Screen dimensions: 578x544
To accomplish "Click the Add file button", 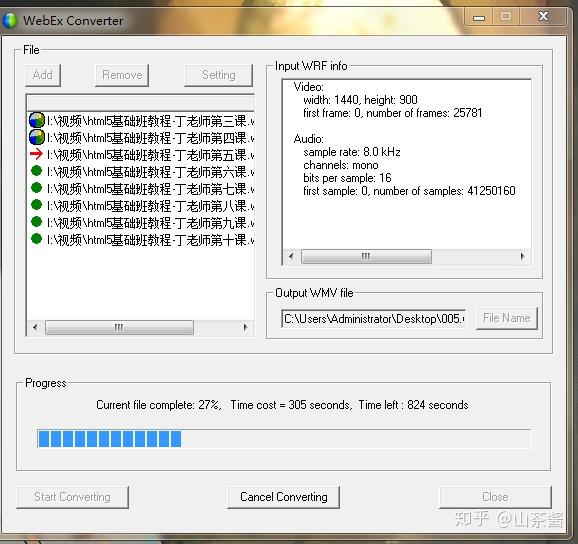I will pyautogui.click(x=43, y=75).
